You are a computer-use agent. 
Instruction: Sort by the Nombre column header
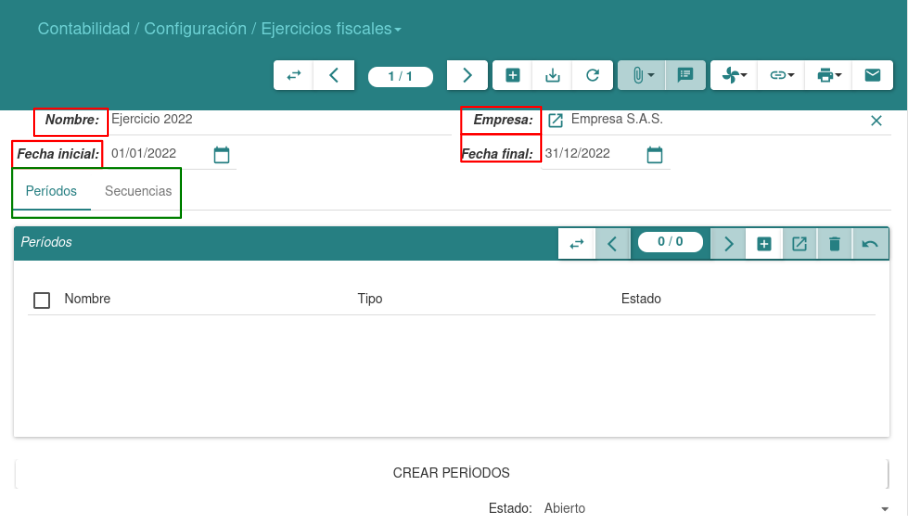click(87, 299)
